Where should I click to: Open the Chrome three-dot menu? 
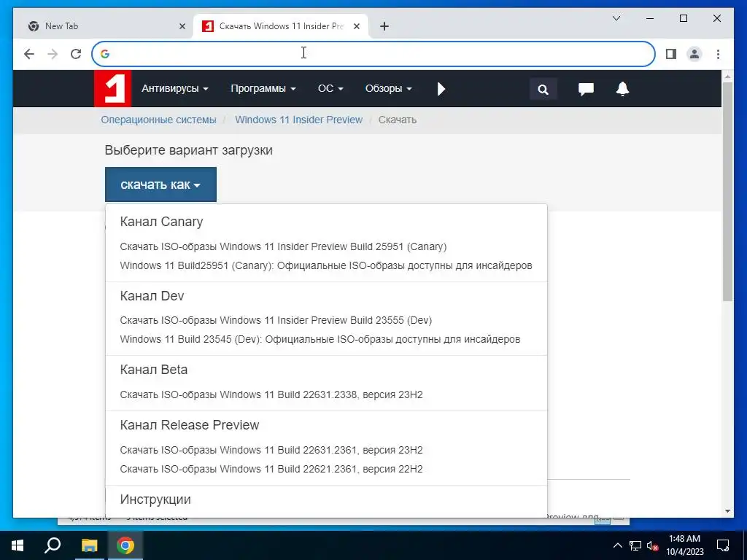coord(718,54)
